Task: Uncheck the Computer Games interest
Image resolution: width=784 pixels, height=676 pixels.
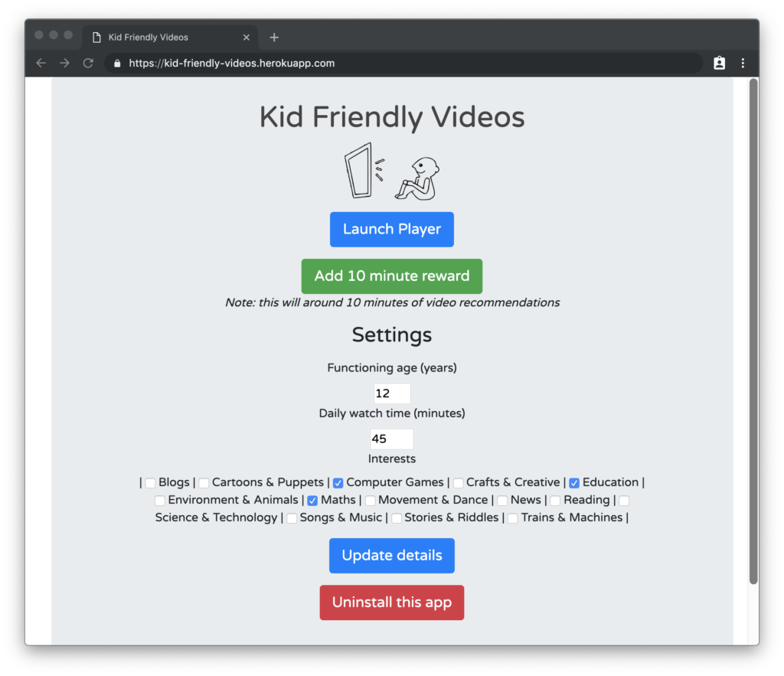Action: pyautogui.click(x=338, y=483)
